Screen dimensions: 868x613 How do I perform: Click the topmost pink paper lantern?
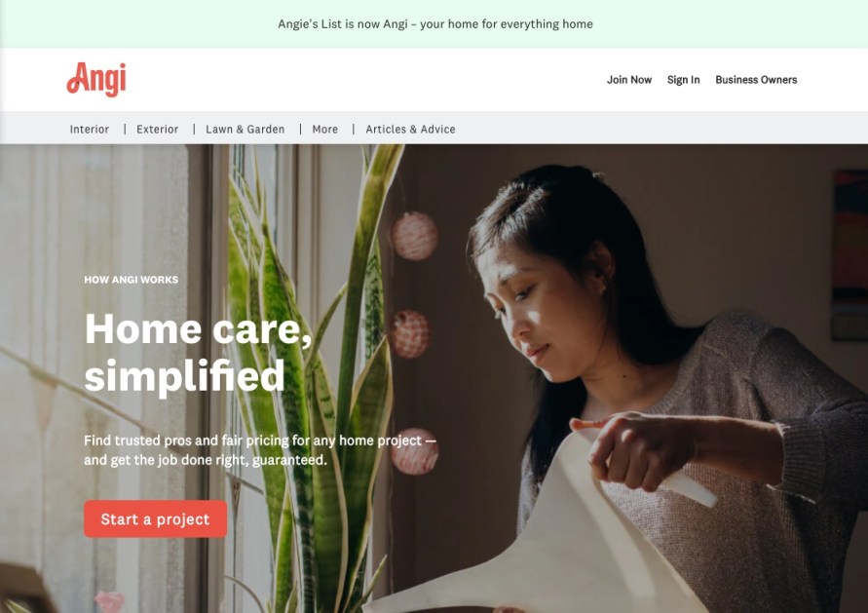(414, 236)
